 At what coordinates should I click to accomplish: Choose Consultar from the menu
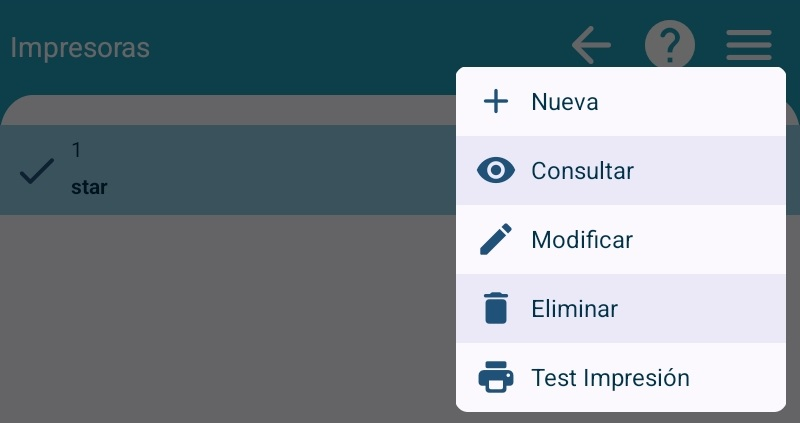[582, 171]
